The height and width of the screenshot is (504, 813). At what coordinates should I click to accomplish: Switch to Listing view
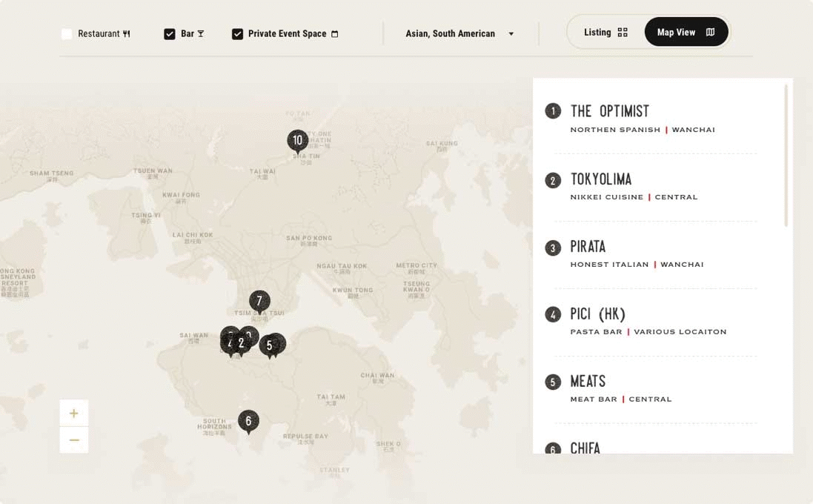[x=605, y=32]
